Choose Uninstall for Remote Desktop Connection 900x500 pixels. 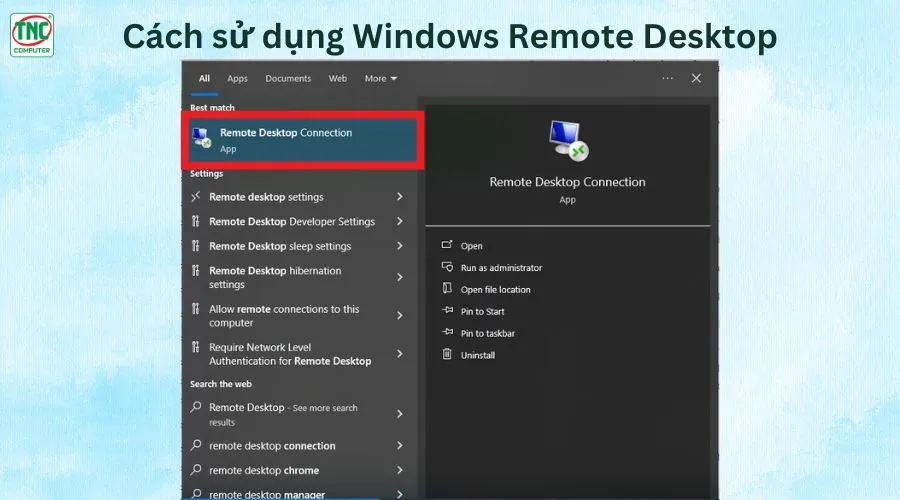click(478, 355)
